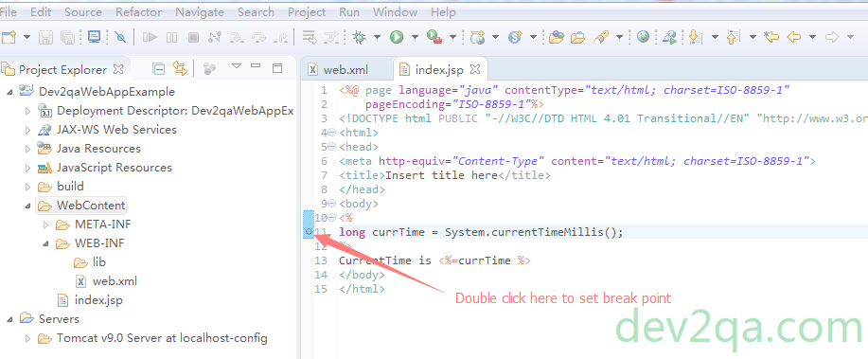Click the Launch Web Services Explorer icon
The height and width of the screenshot is (359, 868).
pyautogui.click(x=670, y=37)
